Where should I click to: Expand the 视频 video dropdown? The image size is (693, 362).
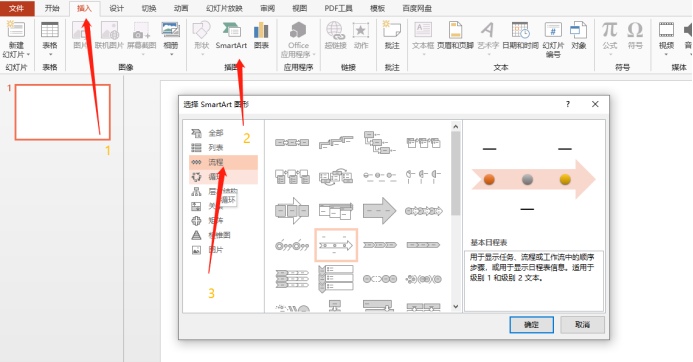[x=666, y=54]
